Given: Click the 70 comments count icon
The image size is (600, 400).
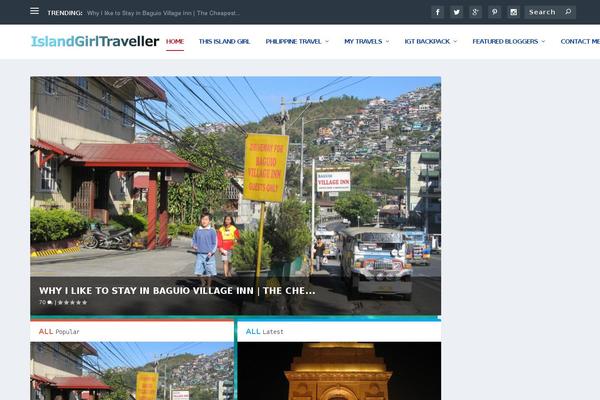Looking at the screenshot, I should click(x=46, y=302).
